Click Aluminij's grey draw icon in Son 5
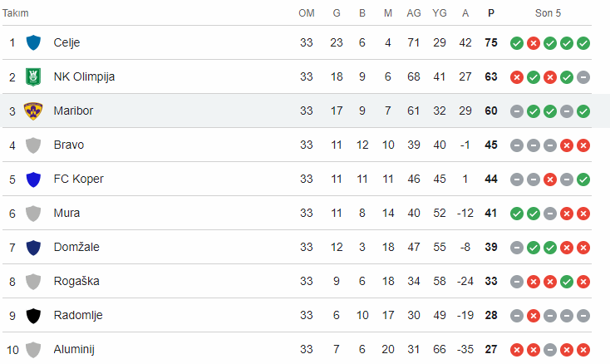This screenshot has height=364, width=610. [549, 350]
